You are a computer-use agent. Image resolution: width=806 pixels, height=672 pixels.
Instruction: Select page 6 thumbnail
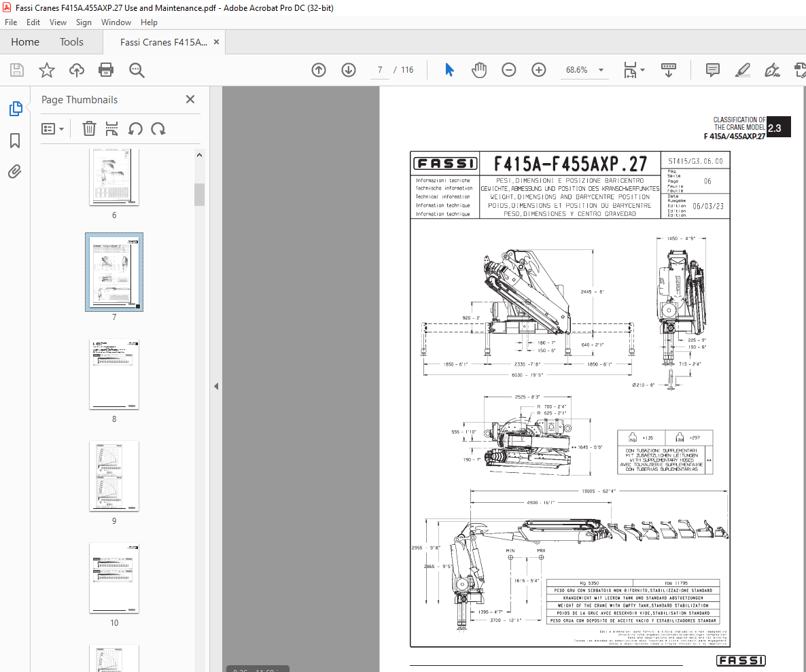click(x=114, y=177)
